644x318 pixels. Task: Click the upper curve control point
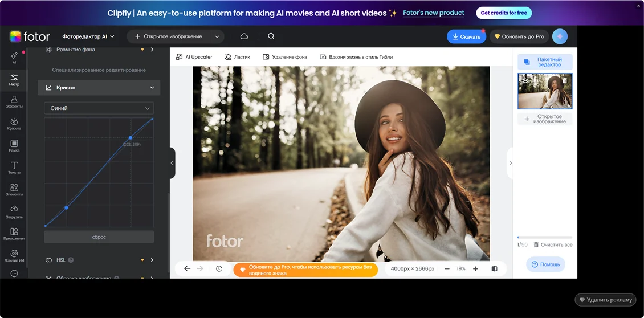[131, 138]
